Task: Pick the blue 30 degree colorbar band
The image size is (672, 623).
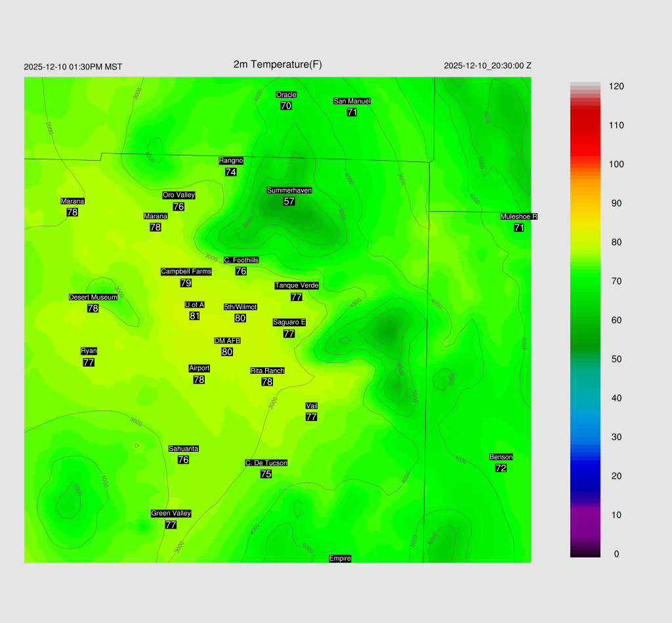Action: point(585,437)
